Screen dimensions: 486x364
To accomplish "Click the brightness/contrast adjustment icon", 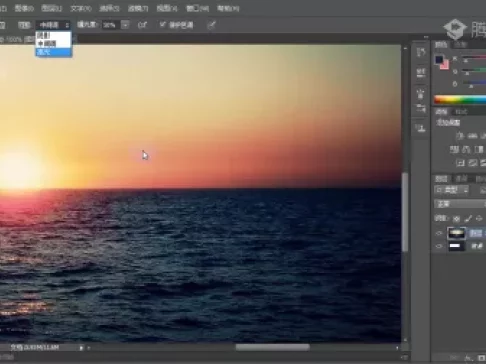I will click(x=460, y=136).
